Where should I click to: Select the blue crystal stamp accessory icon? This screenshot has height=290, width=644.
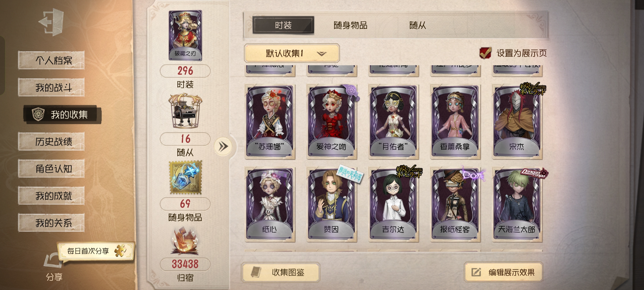click(x=185, y=177)
